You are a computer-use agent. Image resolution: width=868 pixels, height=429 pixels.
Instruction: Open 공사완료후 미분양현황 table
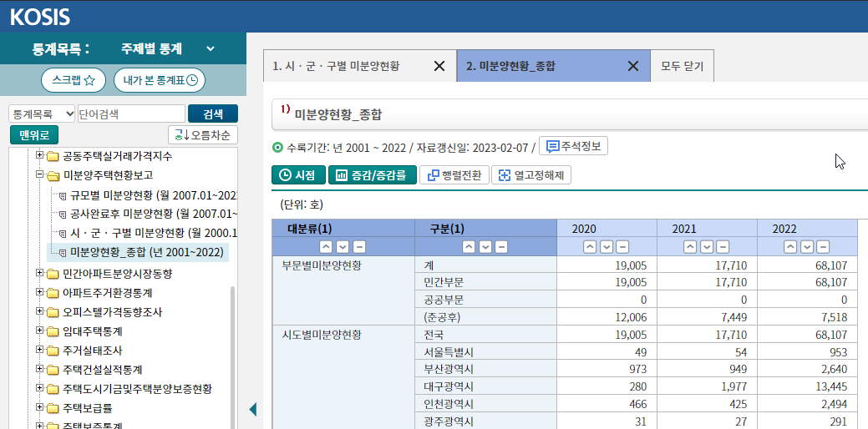(x=154, y=214)
